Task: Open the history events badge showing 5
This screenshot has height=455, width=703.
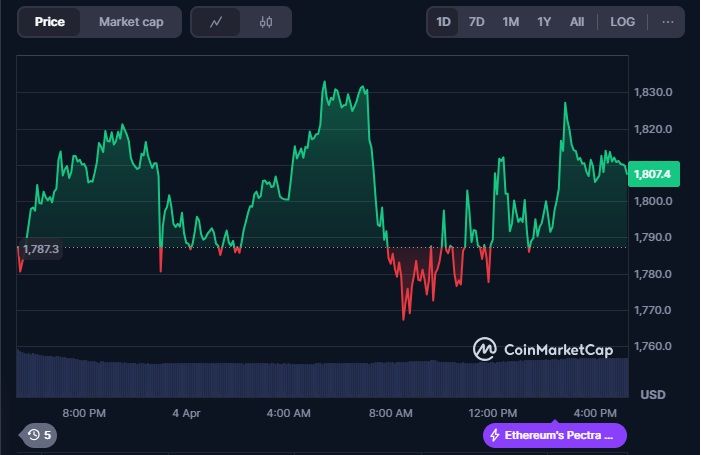Action: [x=39, y=435]
